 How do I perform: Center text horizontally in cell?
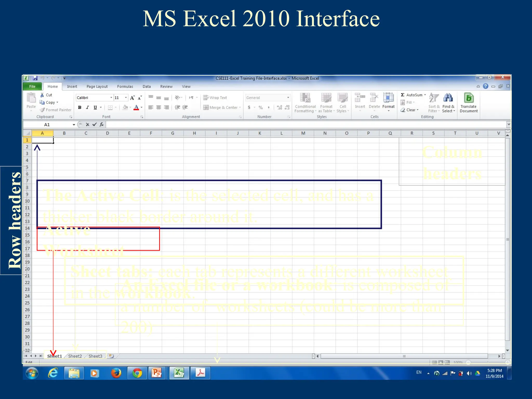(x=158, y=108)
